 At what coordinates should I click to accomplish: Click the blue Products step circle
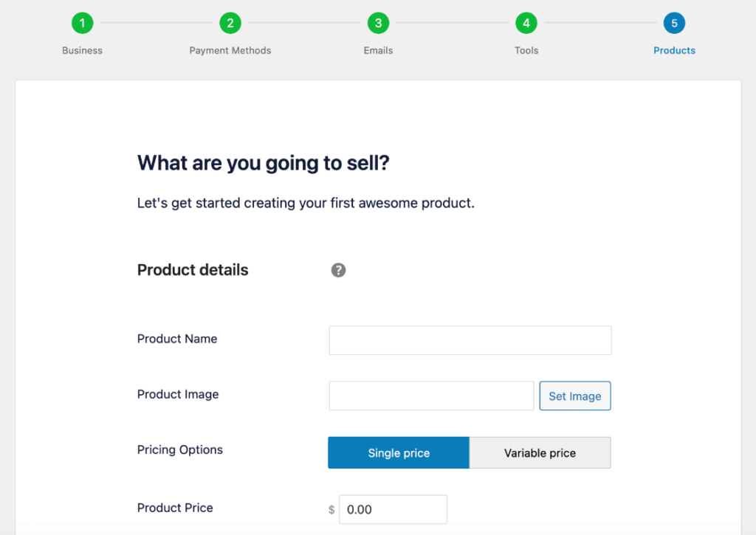pyautogui.click(x=674, y=23)
